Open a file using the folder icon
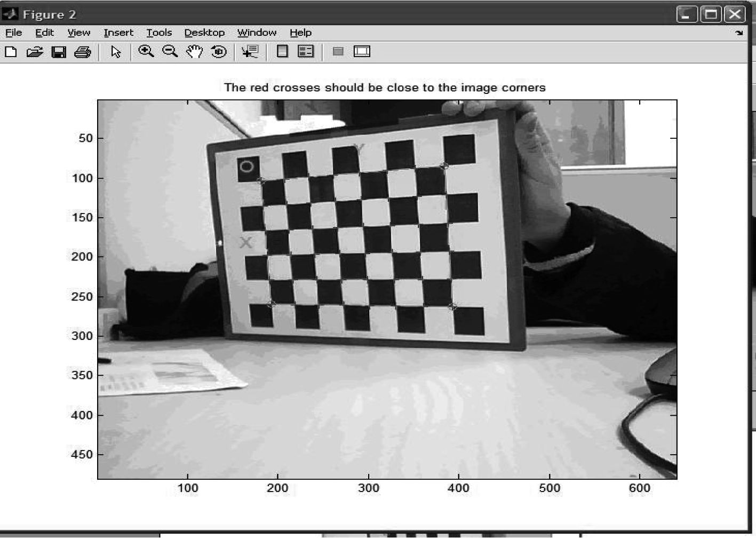 (x=35, y=52)
